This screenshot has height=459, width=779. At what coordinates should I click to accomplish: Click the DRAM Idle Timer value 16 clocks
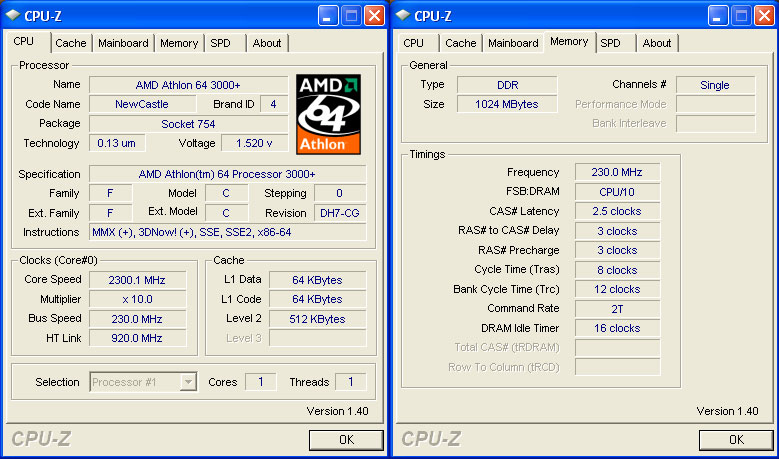pyautogui.click(x=618, y=328)
